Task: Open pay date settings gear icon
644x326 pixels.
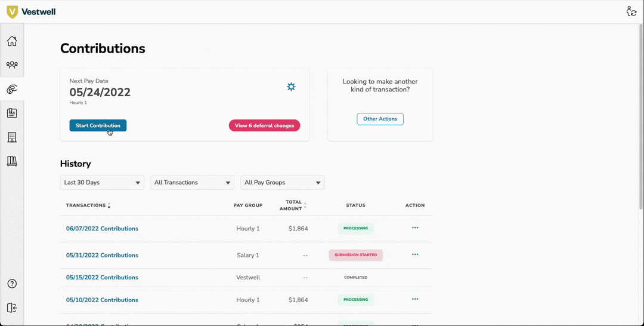Action: 291,87
